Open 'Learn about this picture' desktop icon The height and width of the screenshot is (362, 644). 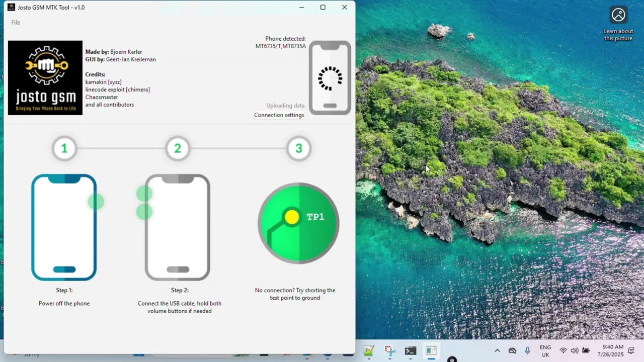click(618, 24)
